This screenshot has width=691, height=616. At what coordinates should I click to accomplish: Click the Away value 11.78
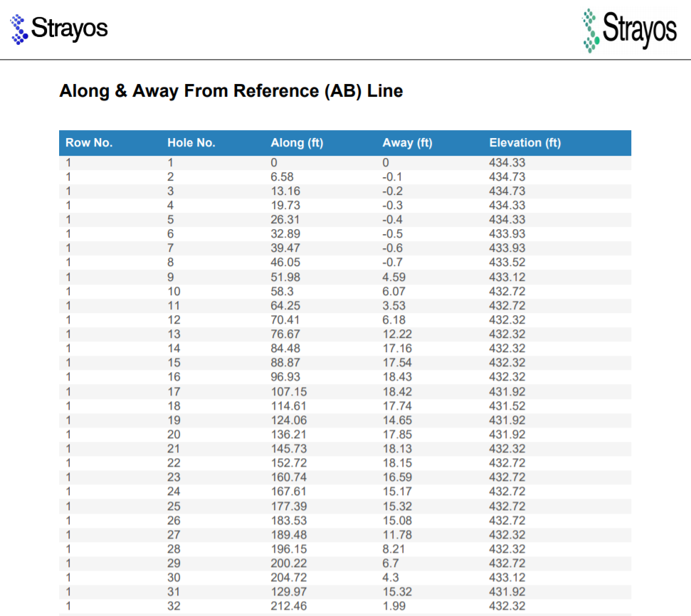(397, 535)
